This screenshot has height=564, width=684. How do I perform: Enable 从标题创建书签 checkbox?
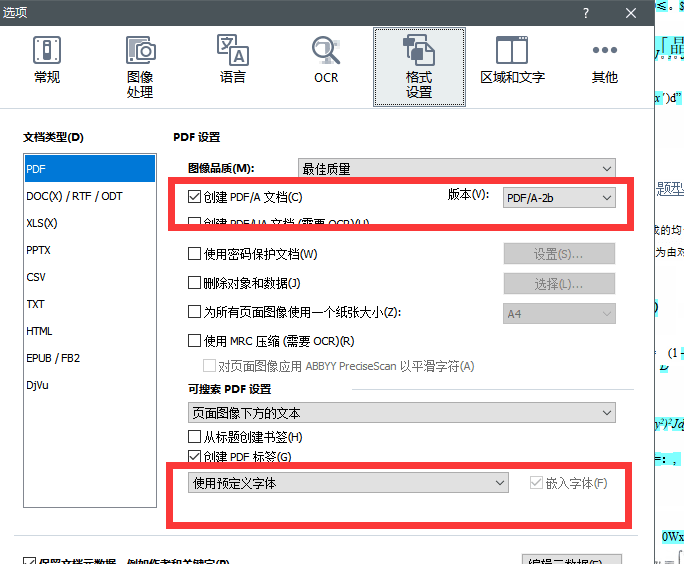coord(194,437)
